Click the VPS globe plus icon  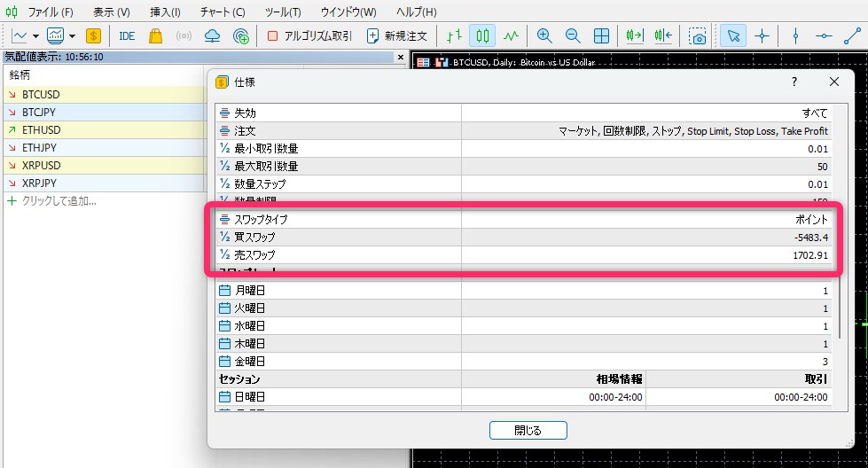coord(241,36)
